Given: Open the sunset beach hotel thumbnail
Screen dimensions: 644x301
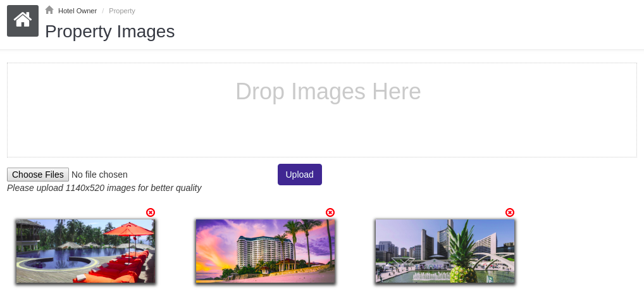Looking at the screenshot, I should click(x=265, y=251).
